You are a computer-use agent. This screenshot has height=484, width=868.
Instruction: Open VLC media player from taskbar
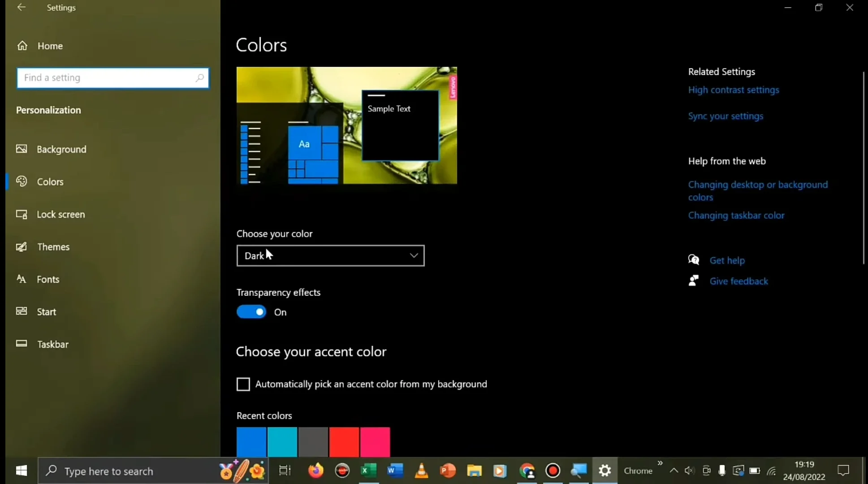pos(421,471)
